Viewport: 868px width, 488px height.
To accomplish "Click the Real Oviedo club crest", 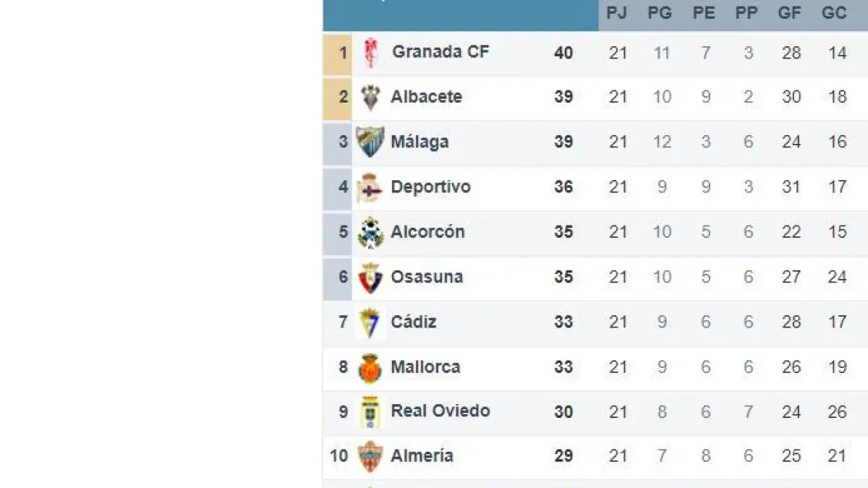I will 370,412.
